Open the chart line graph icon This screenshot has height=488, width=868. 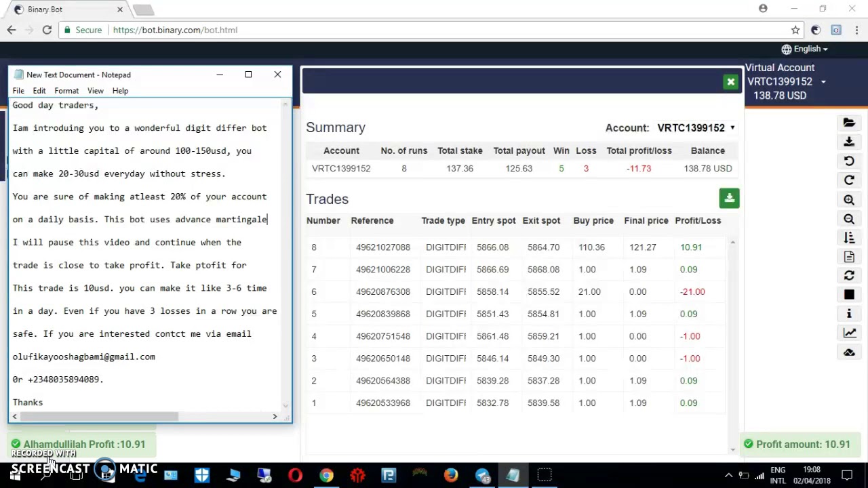pos(849,333)
